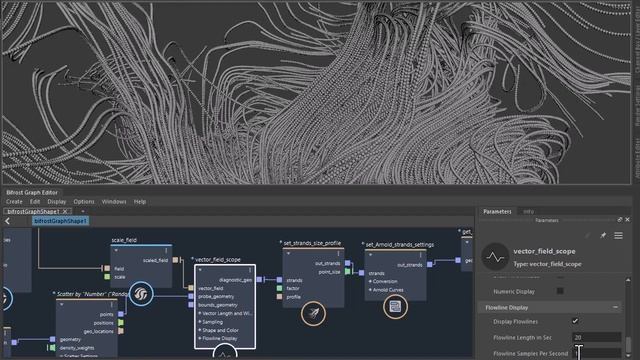Open vector_field_scope node options dots
Screen dimensions: 640x360
(250, 270)
